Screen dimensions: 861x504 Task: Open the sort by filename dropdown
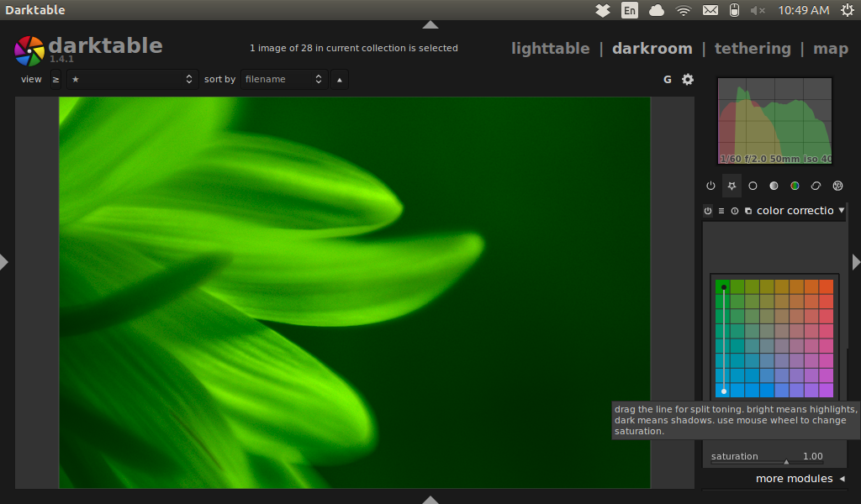pyautogui.click(x=283, y=80)
